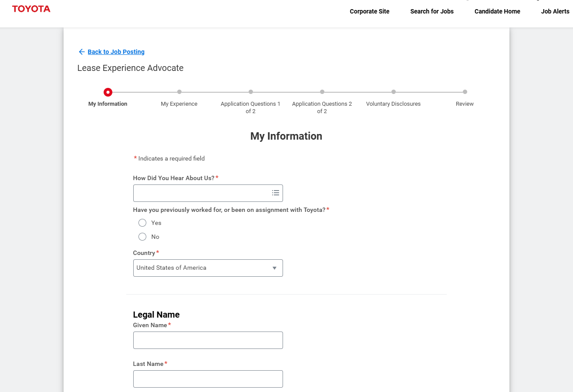This screenshot has height=392, width=573.
Task: Open Candidate Home page
Action: click(497, 11)
